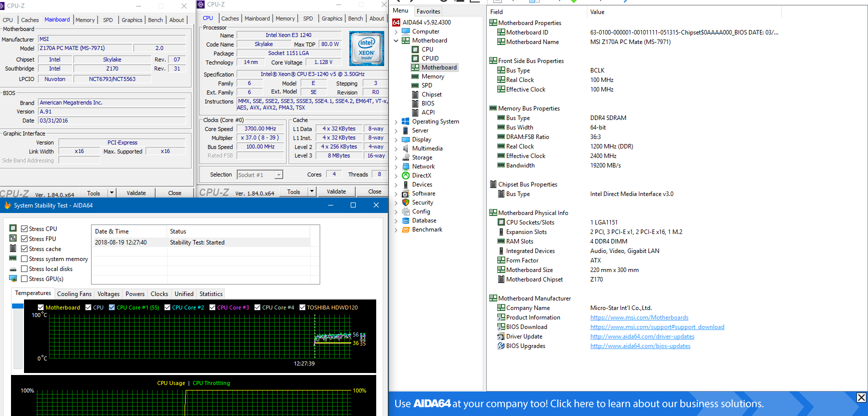Select the Status column header
868x416 pixels.
[x=238, y=231]
